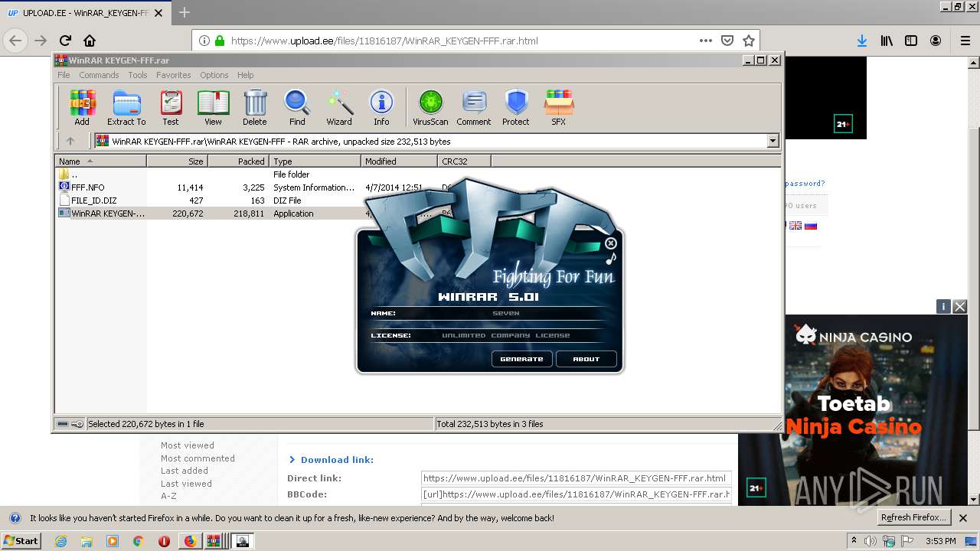The height and width of the screenshot is (551, 980).
Task: Click Refresh Firefox button
Action: 913,518
